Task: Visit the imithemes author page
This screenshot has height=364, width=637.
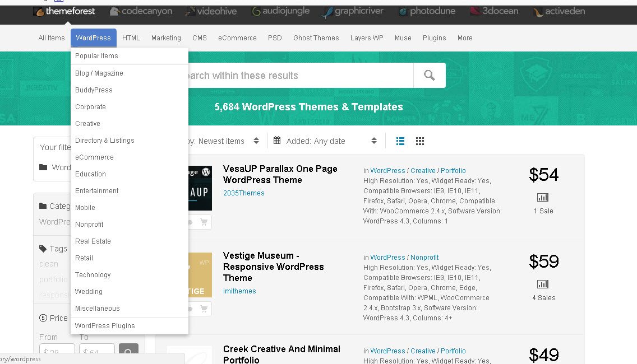Action: click(239, 291)
